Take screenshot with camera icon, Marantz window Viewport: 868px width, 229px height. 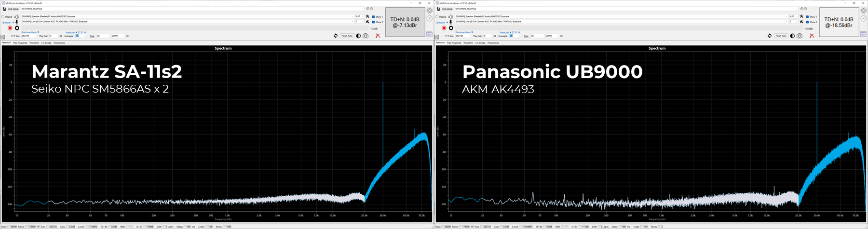[366, 36]
